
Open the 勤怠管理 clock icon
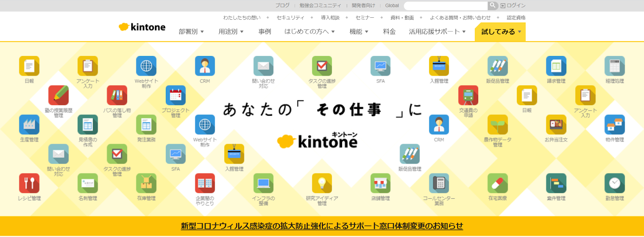(615, 183)
